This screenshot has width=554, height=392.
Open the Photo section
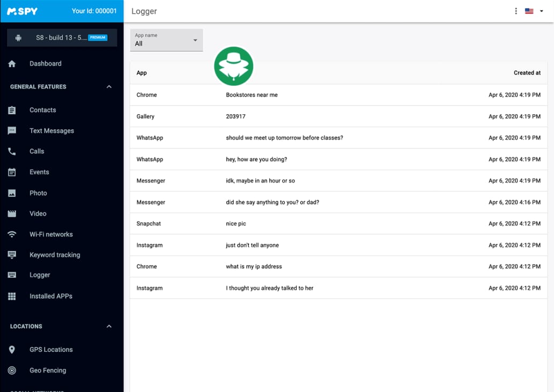coord(38,193)
